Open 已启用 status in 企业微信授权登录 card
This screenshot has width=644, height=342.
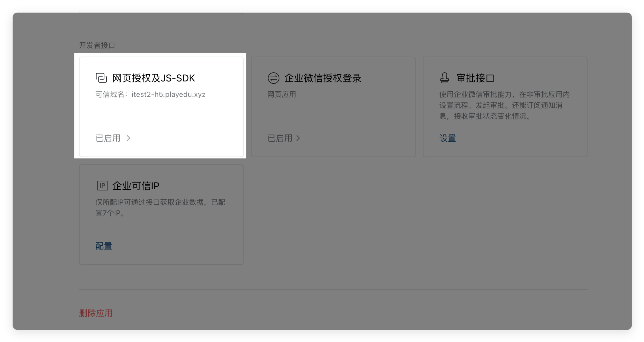point(280,138)
